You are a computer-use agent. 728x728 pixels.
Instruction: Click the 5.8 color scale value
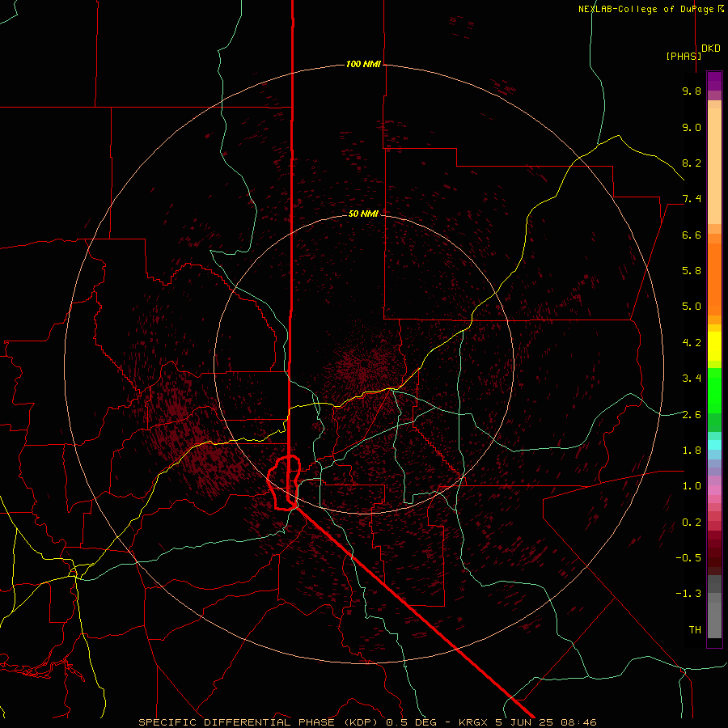point(692,271)
